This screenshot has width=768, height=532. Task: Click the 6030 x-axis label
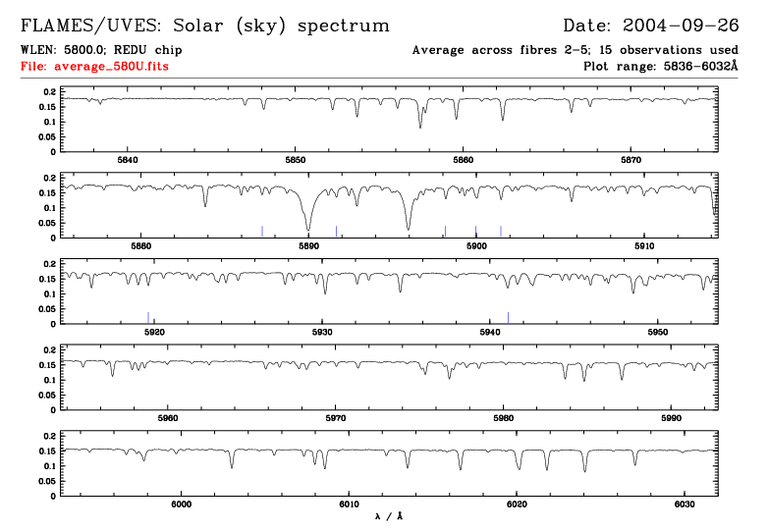[x=685, y=505]
